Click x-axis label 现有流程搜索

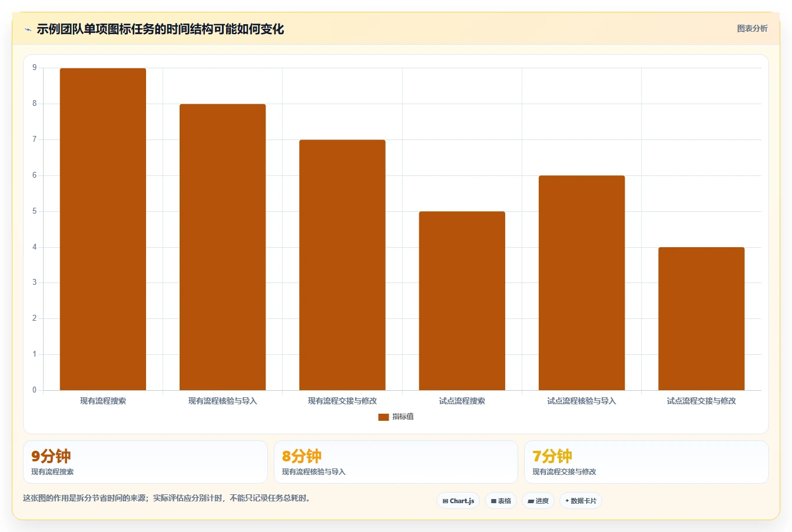[103, 401]
